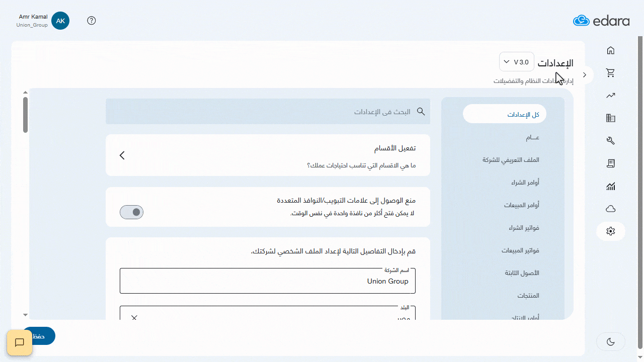Viewport: 644px width, 362px height.
Task: Open the trending arrow icon in sidebar
Action: pyautogui.click(x=611, y=96)
